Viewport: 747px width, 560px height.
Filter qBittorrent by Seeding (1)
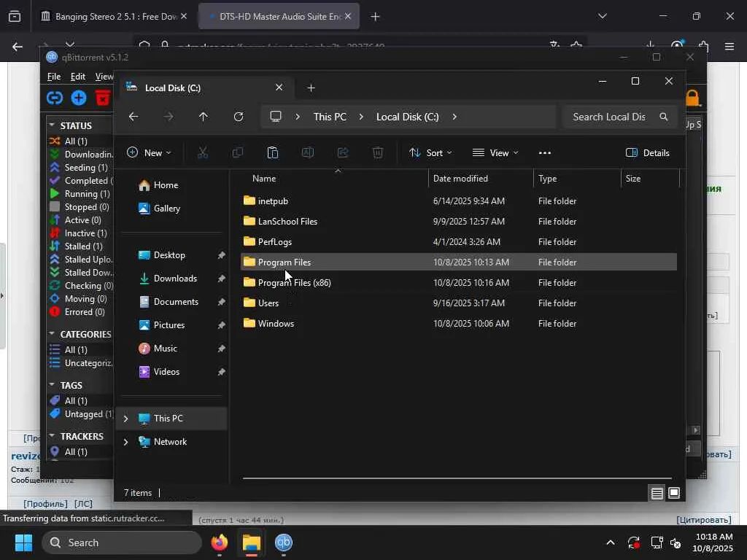[x=86, y=167]
